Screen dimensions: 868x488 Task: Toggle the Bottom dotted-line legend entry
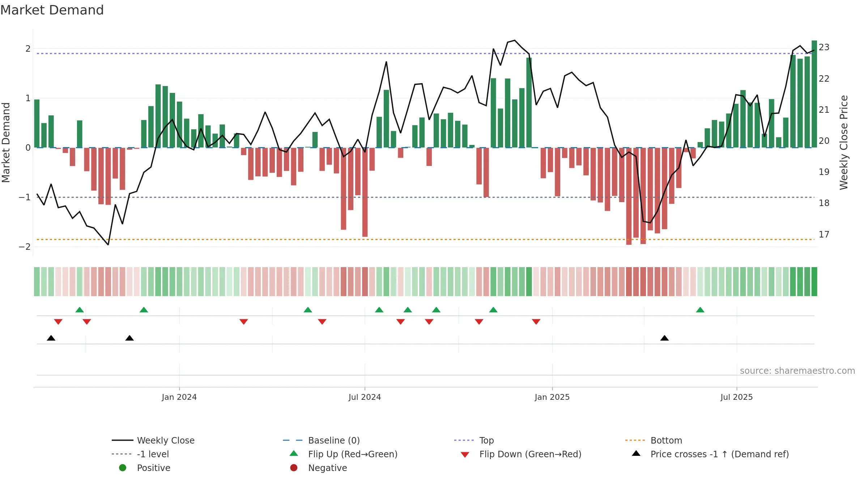[x=654, y=440]
